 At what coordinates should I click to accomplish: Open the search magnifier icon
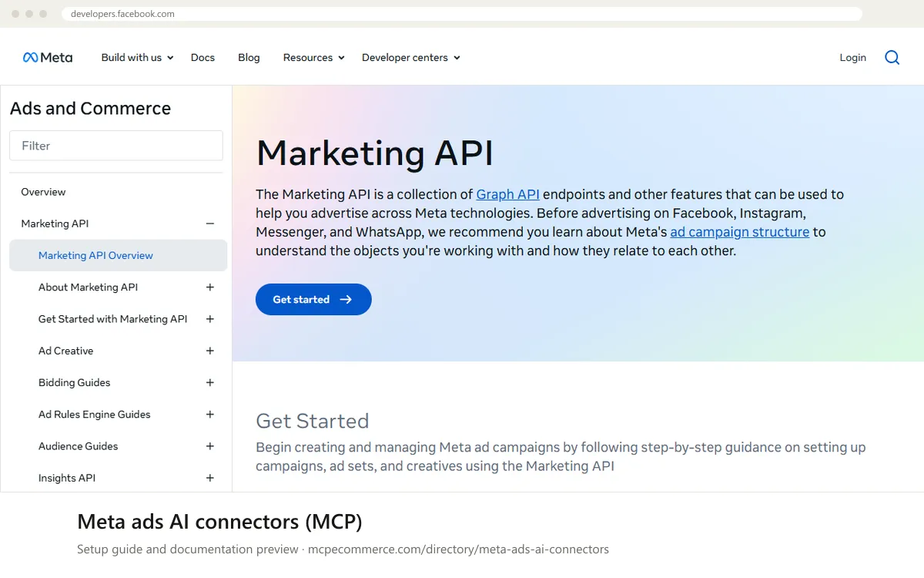(x=892, y=58)
